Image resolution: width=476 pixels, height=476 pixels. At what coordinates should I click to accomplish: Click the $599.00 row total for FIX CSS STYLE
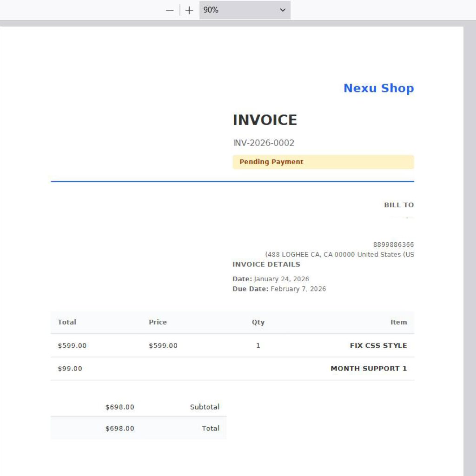click(72, 345)
